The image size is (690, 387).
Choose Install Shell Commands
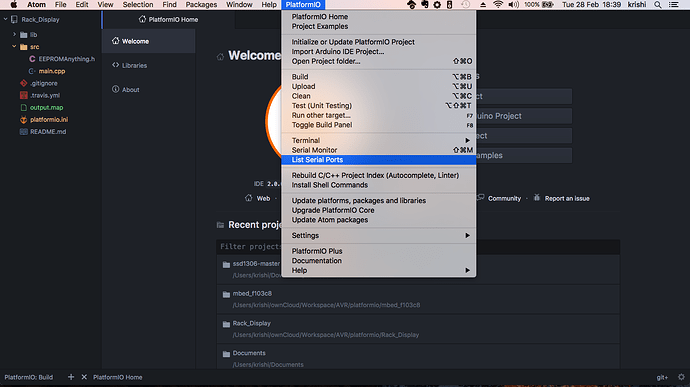point(378,185)
